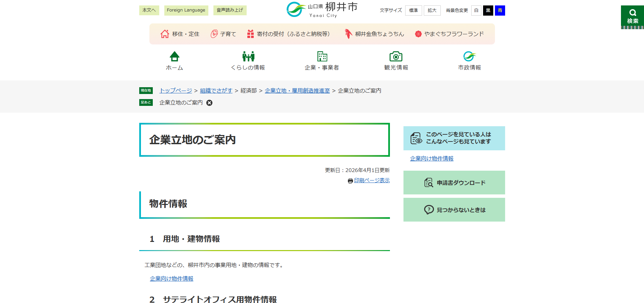Viewport: 644px width, 303px height.
Task: Click the 更新日：2026年4月1日更新 text
Action: tap(357, 170)
